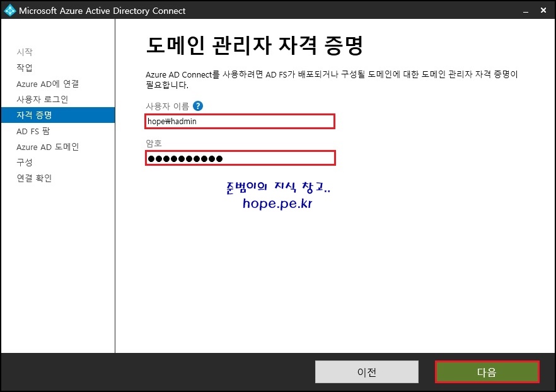Select the 작업 step in sidebar
The width and height of the screenshot is (556, 392).
(25, 67)
